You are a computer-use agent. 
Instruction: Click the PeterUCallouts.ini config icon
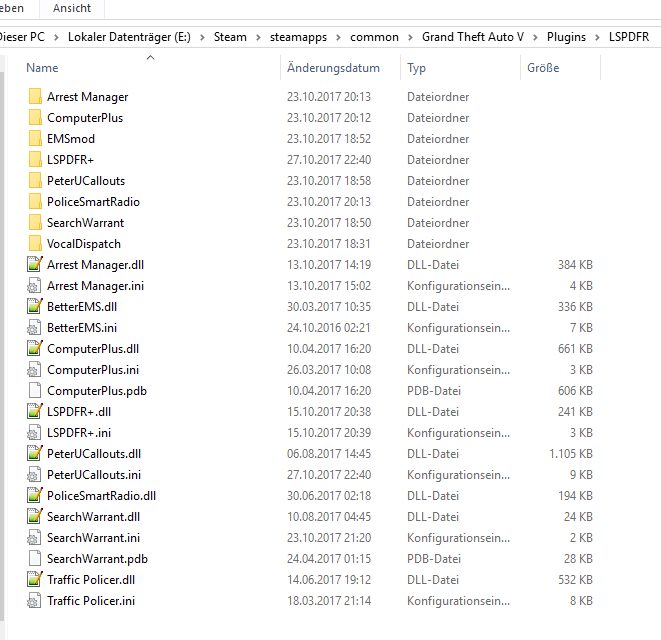click(35, 475)
